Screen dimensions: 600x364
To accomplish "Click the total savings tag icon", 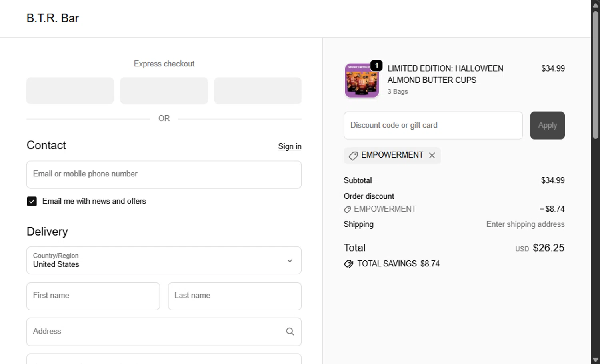I will 348,264.
